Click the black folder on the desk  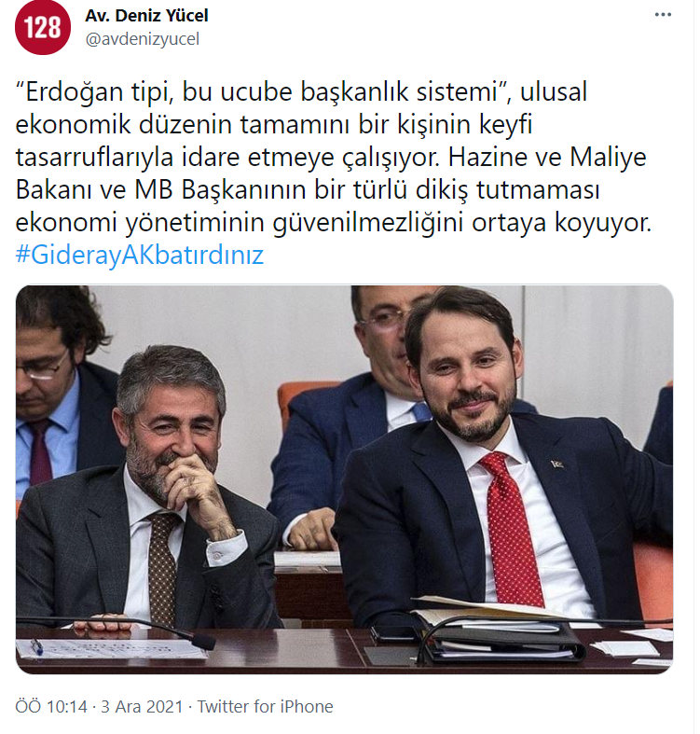501,639
